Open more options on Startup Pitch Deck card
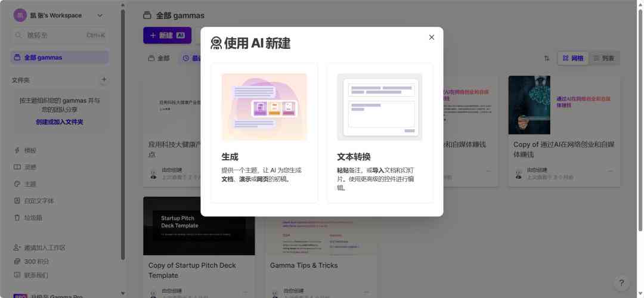 [245, 292]
